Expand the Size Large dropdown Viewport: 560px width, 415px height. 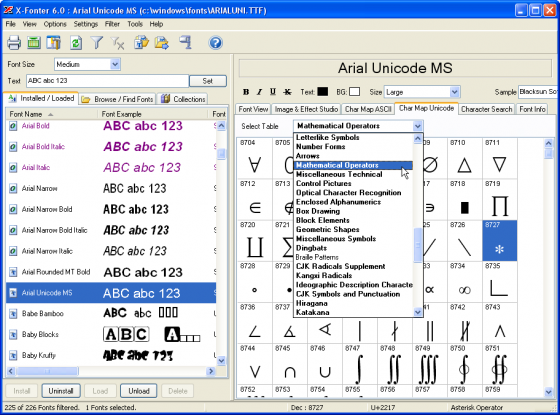coord(422,92)
